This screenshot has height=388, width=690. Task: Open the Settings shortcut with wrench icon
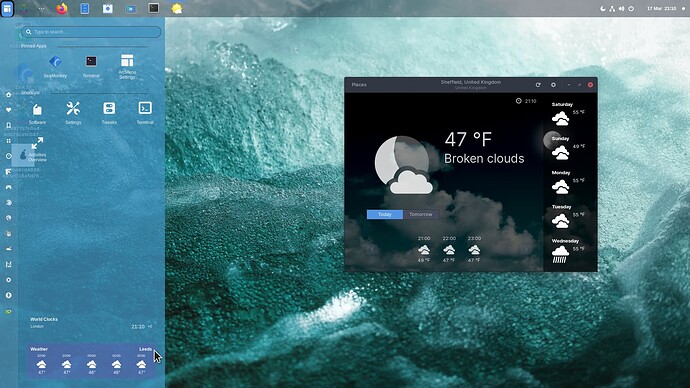click(x=73, y=113)
